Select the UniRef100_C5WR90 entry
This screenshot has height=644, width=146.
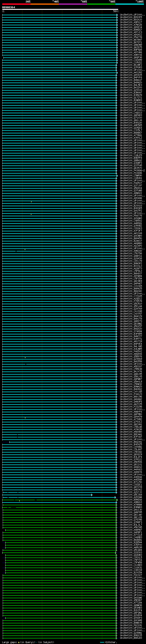point(131,175)
